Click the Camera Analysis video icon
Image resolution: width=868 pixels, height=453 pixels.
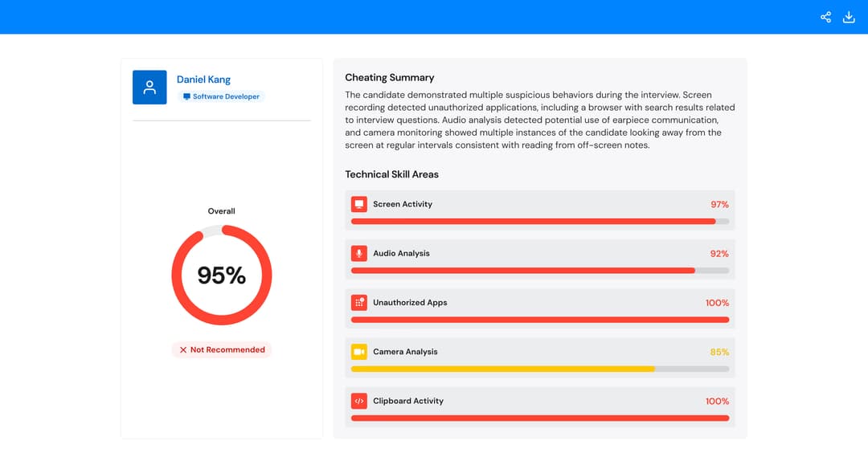[x=358, y=352]
